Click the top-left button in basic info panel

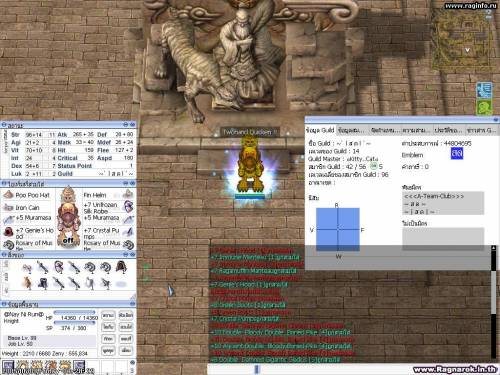click(x=108, y=315)
